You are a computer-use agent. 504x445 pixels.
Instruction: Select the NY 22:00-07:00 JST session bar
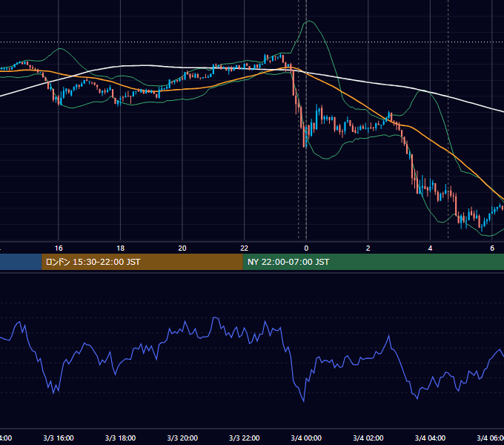click(x=373, y=262)
